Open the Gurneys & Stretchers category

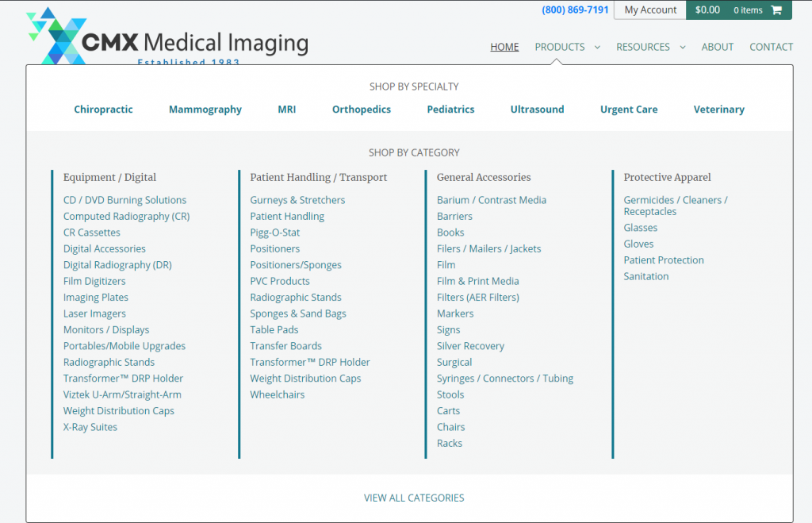[297, 200]
